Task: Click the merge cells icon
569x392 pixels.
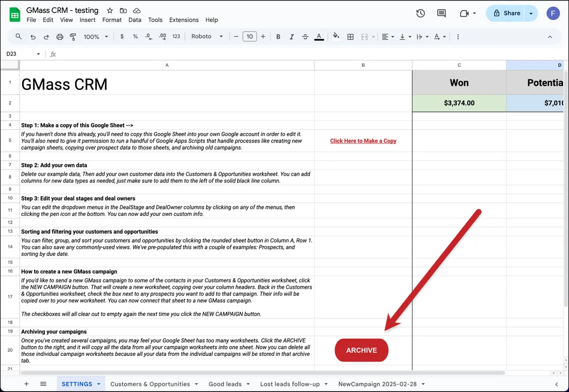Action: pyautogui.click(x=364, y=36)
